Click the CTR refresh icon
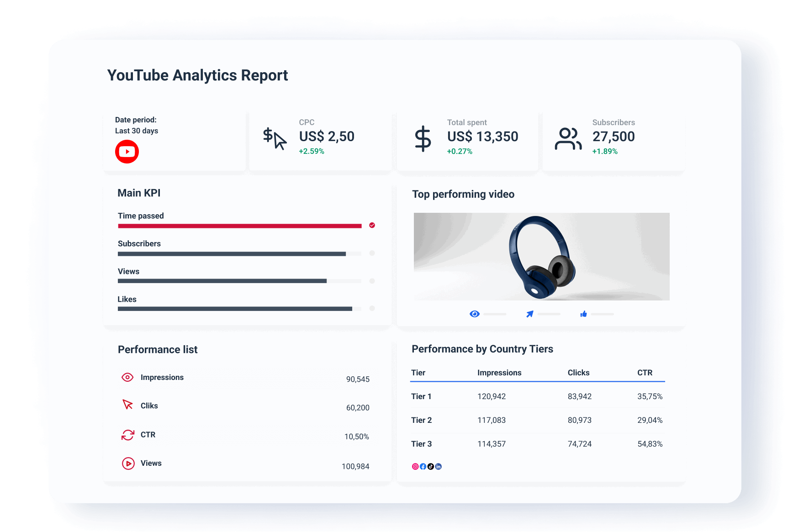The image size is (804, 532). click(x=127, y=434)
